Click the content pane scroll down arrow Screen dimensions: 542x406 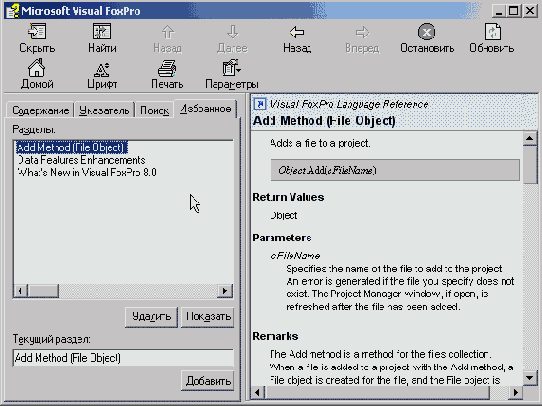530,378
